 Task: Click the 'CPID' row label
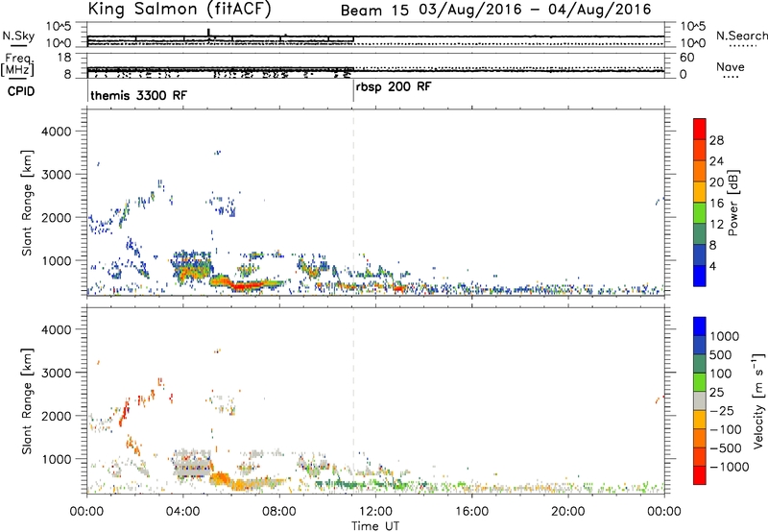click(x=21, y=91)
